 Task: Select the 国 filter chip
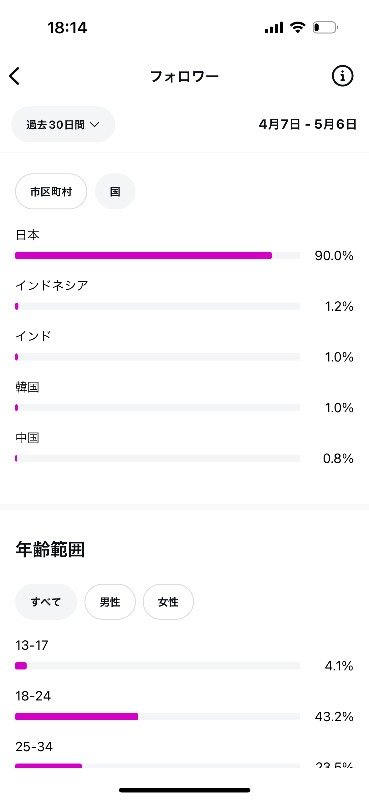tap(115, 191)
